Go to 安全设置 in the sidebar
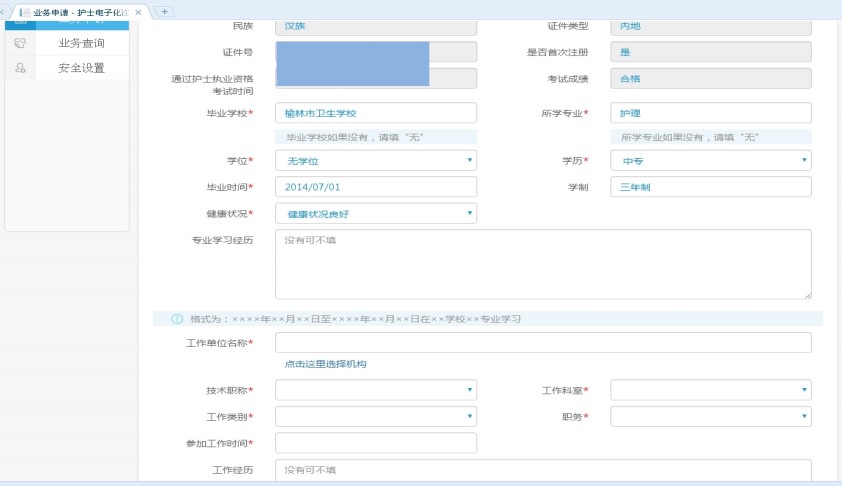842x486 pixels. pos(82,68)
